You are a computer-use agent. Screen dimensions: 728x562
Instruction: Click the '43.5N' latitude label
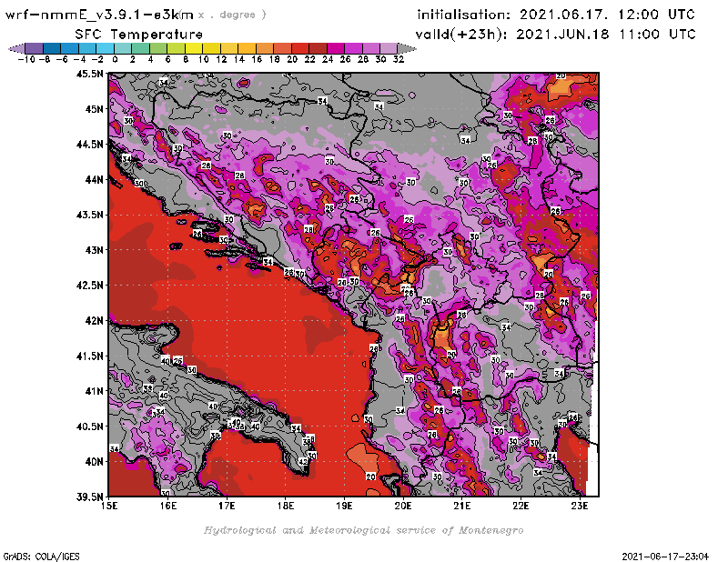[x=89, y=215]
